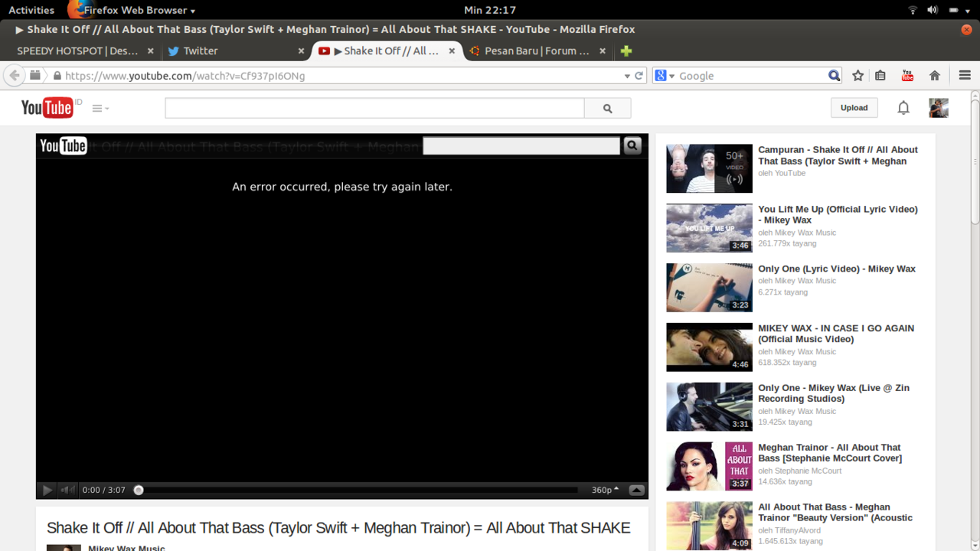Screen dimensions: 980x551
Task: Click the player expand arrow button
Action: click(x=637, y=490)
